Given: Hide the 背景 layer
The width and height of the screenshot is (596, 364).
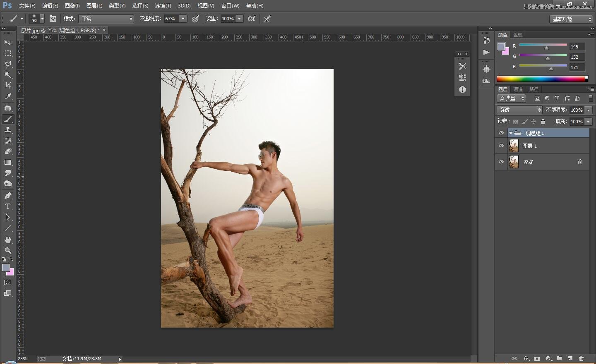Looking at the screenshot, I should point(501,162).
